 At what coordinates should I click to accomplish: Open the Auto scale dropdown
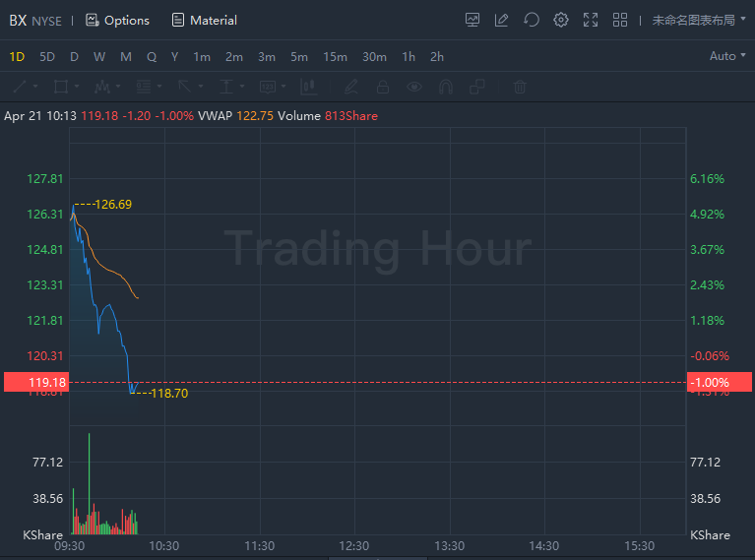727,56
